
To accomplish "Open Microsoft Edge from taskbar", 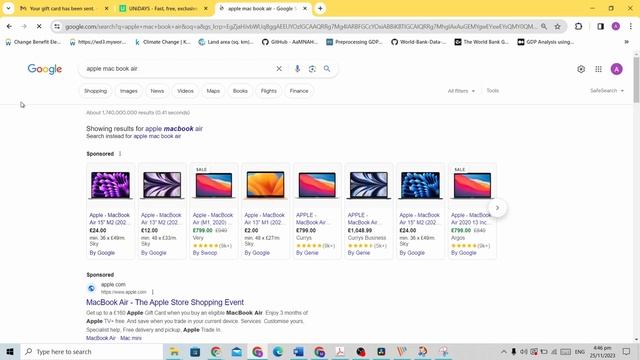I will coord(278,351).
